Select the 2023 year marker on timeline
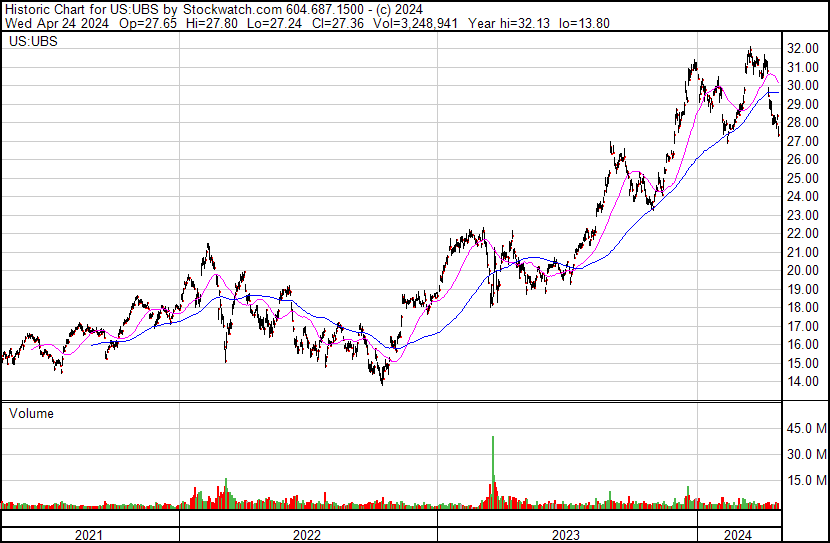The image size is (830, 543). tap(566, 535)
